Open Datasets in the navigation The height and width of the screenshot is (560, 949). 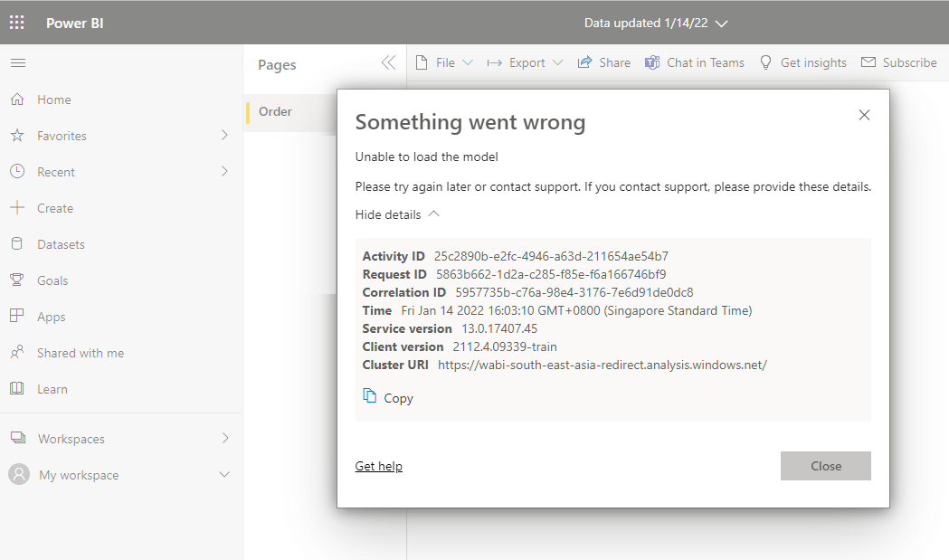point(61,244)
